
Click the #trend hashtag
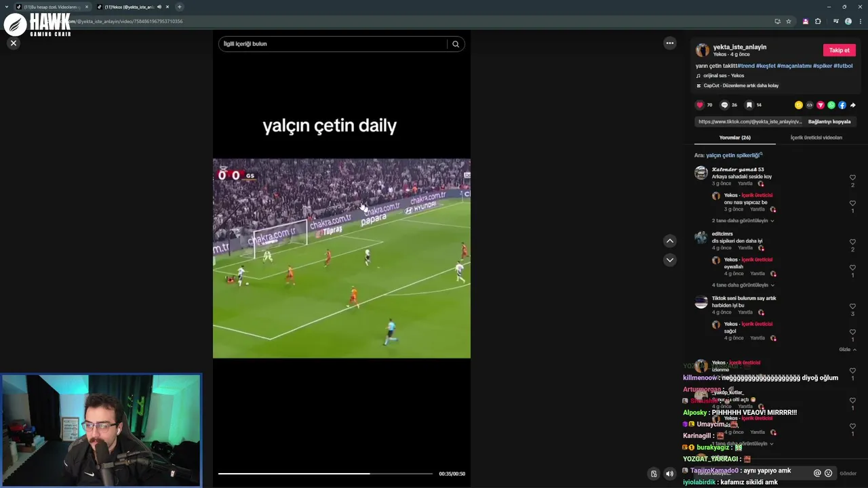coord(746,66)
